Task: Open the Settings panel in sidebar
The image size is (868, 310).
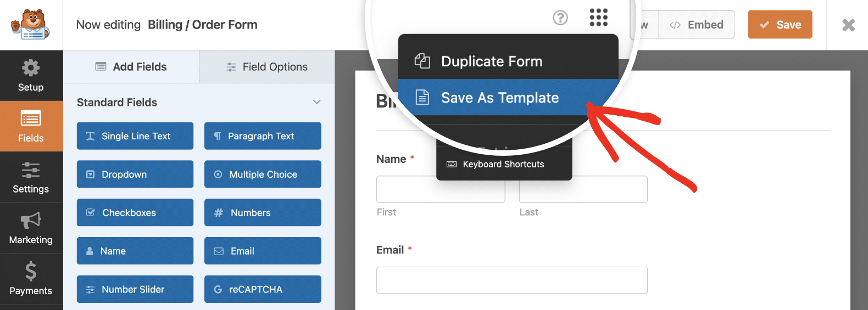Action: point(31,177)
